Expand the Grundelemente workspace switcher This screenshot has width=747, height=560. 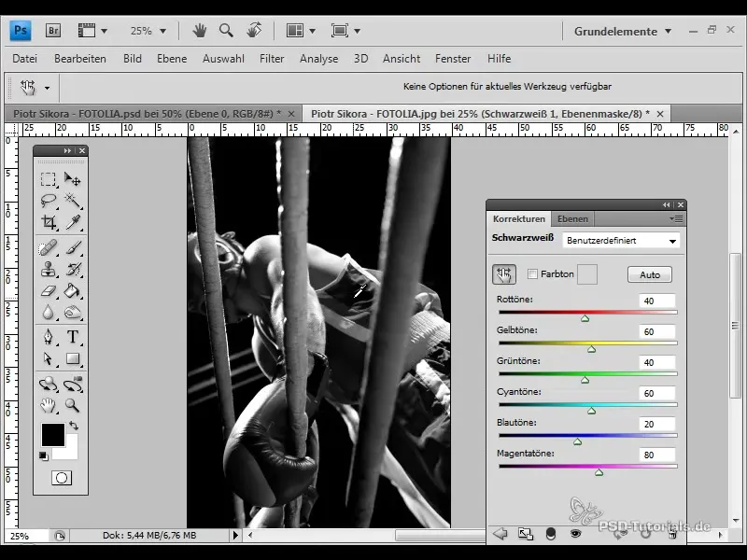pos(622,31)
